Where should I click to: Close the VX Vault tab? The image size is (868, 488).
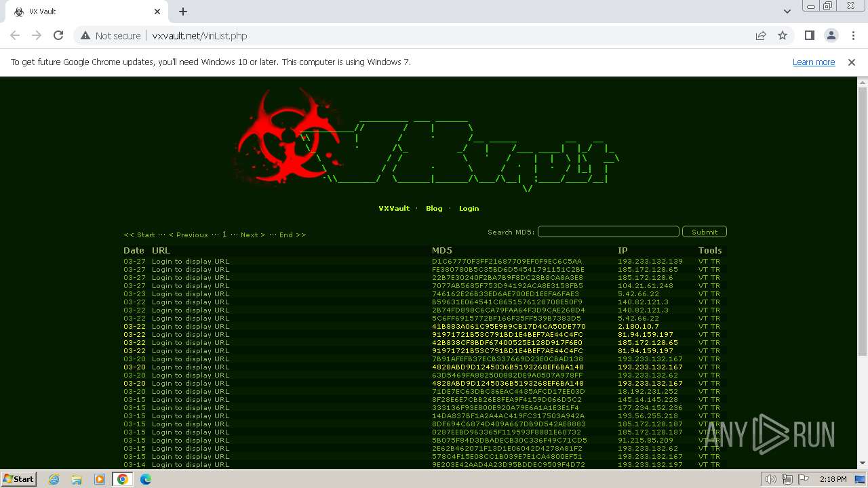point(157,12)
